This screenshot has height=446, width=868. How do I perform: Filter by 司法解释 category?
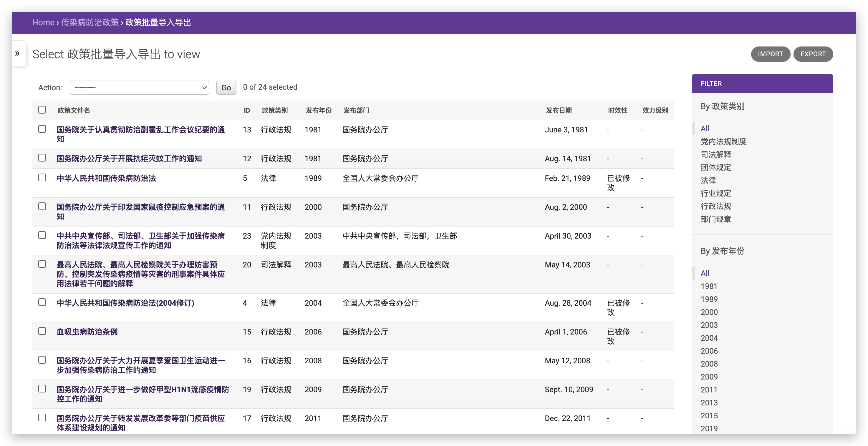[x=716, y=154]
